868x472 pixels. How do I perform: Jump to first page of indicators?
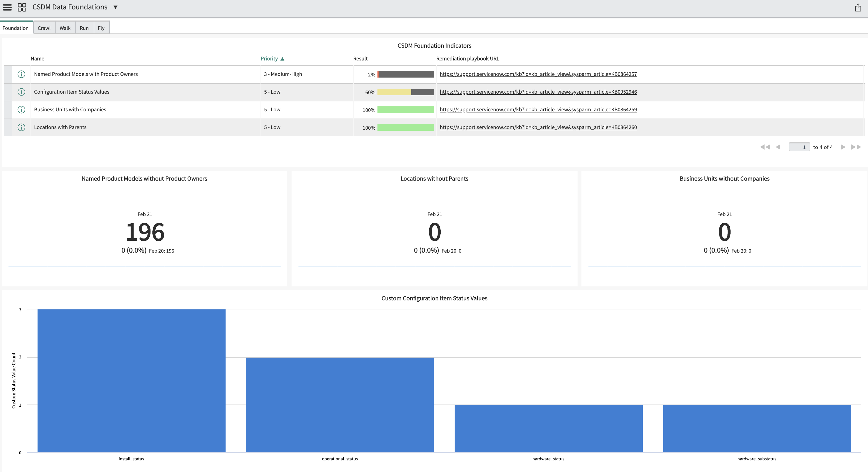[765, 147]
